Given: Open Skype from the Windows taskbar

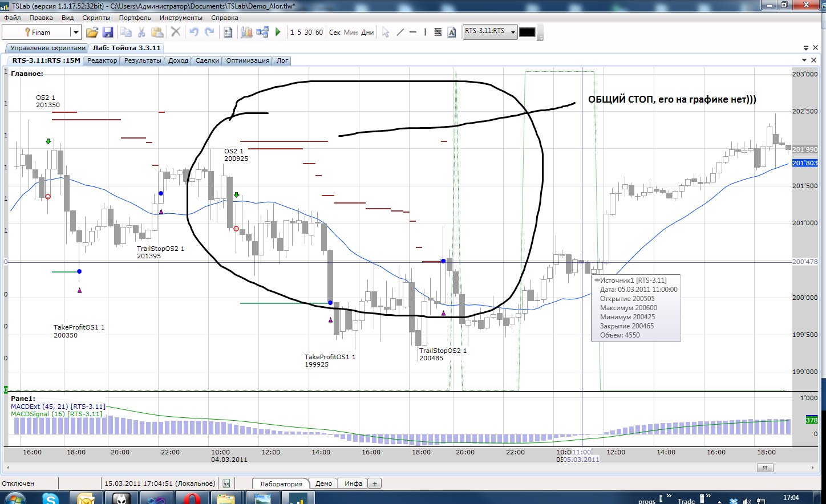Looking at the screenshot, I should coord(51,499).
